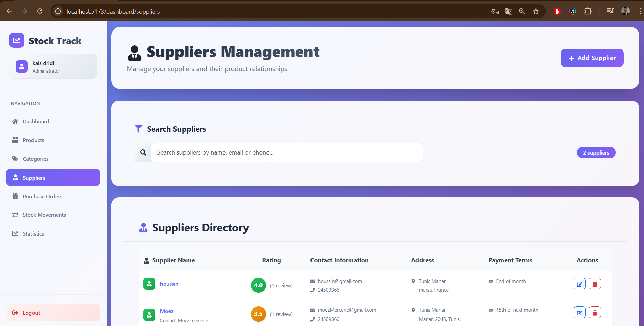Open the browser extensions puzzle icon
The image size is (644, 326).
pyautogui.click(x=588, y=11)
